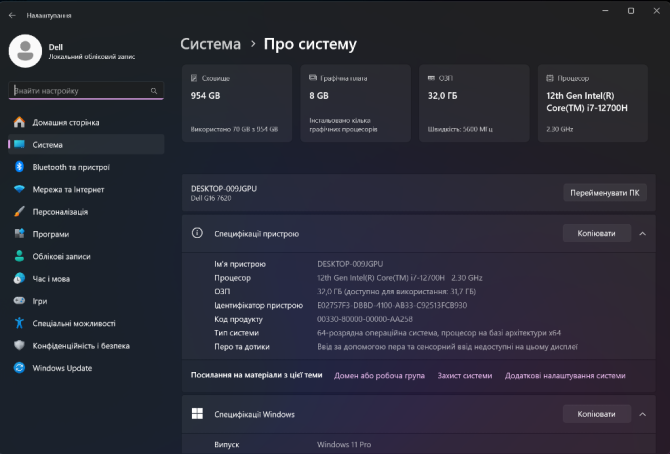Click the Windows 11 Pro edition value
The width and height of the screenshot is (670, 454).
pyautogui.click(x=344, y=444)
